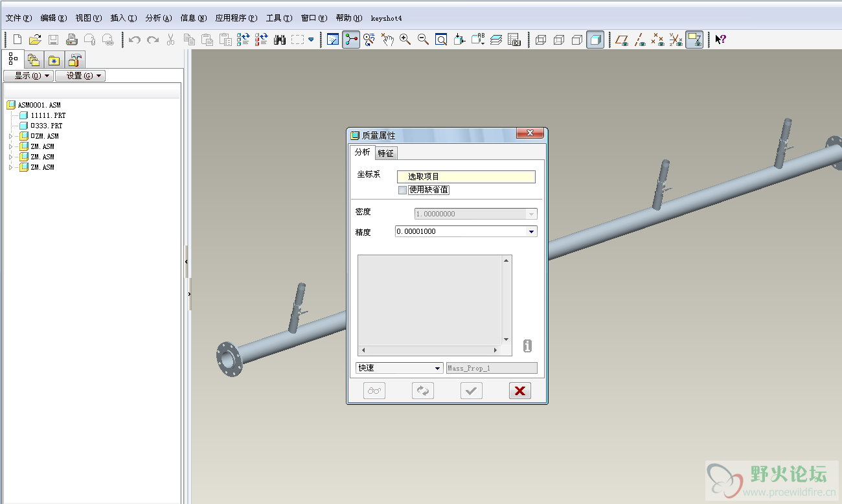
Task: Open the Connections navigator tab
Action: (75, 61)
